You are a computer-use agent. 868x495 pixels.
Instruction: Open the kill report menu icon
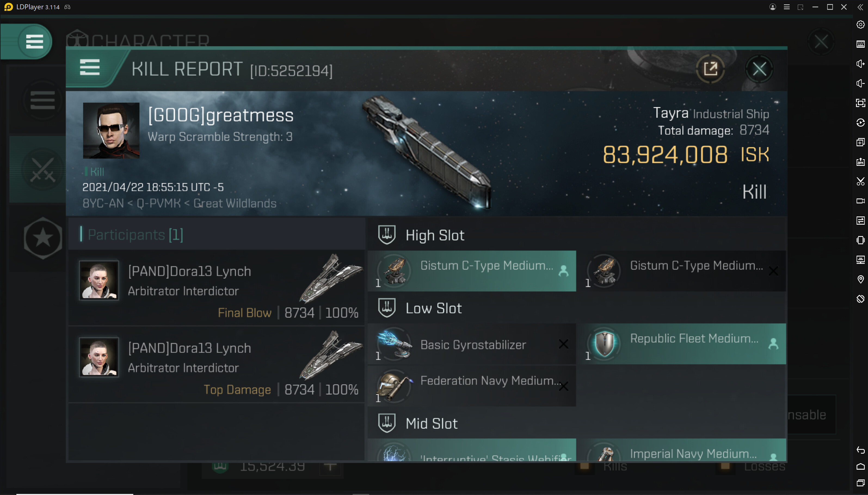90,67
